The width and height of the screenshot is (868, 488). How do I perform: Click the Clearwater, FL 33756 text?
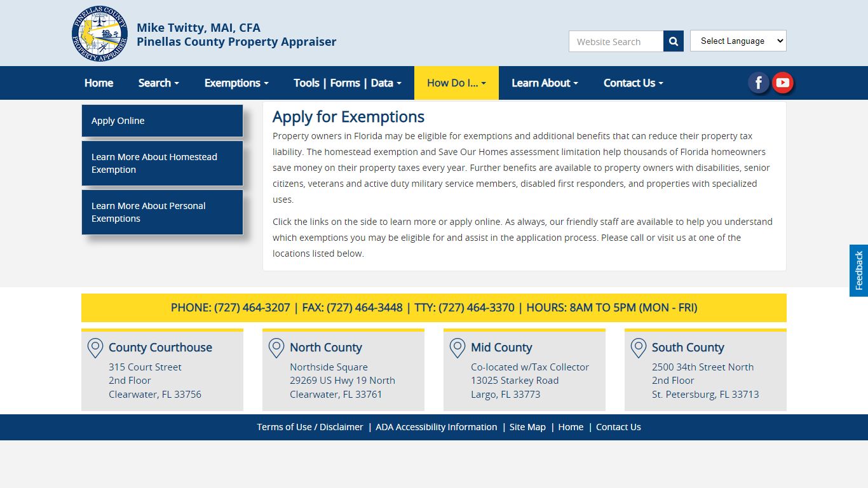[x=155, y=395]
